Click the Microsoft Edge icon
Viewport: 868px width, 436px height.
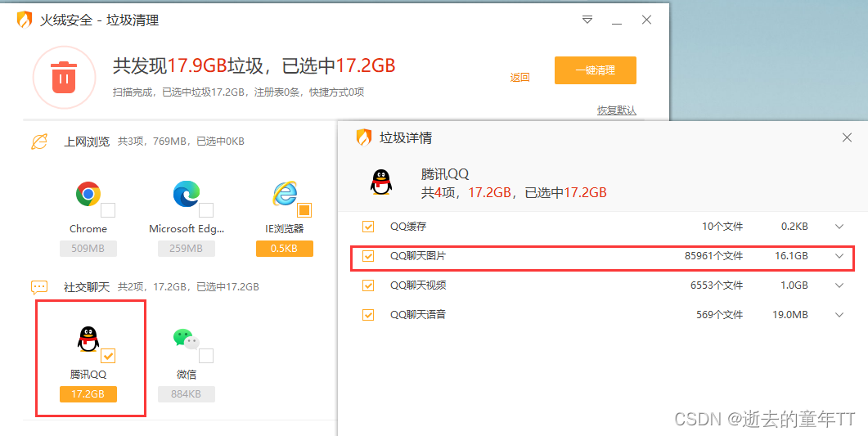(186, 194)
